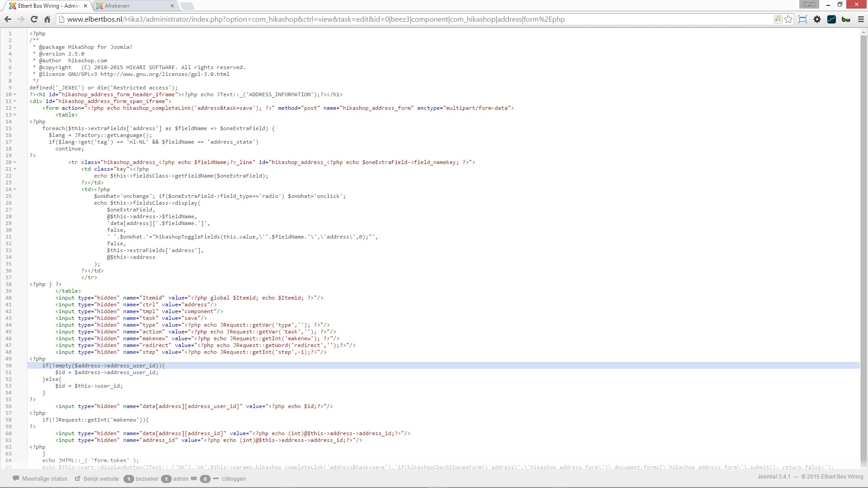Open the Chrome hamburger menu
Screen dimensions: 868x488
point(861,19)
